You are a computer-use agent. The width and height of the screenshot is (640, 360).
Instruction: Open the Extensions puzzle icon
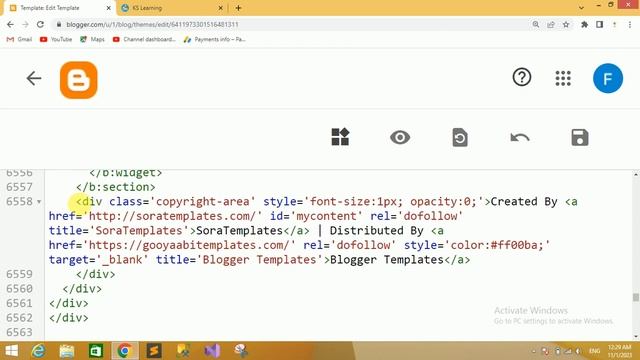pyautogui.click(x=584, y=24)
